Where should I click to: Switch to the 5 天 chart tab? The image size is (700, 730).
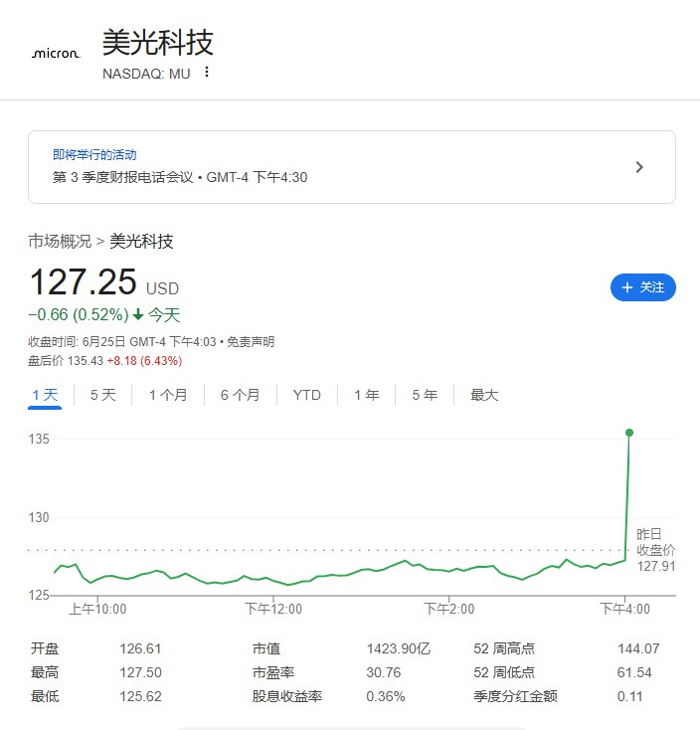click(x=102, y=395)
